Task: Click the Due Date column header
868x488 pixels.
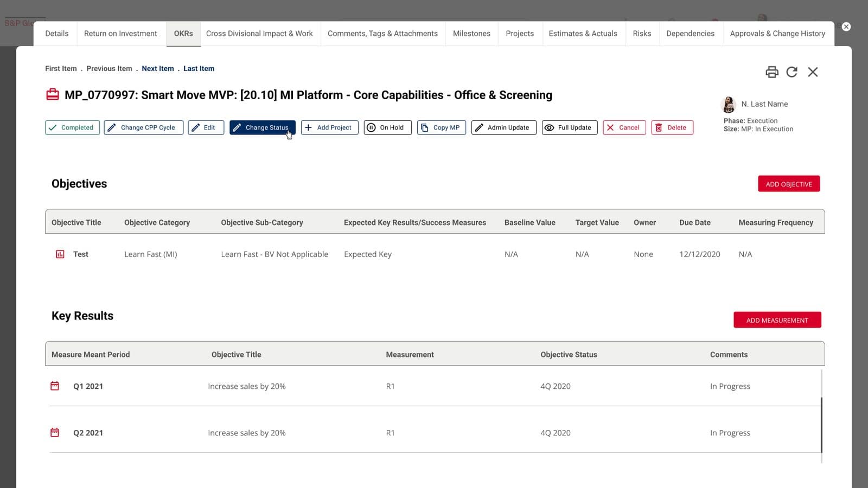Action: tap(695, 222)
